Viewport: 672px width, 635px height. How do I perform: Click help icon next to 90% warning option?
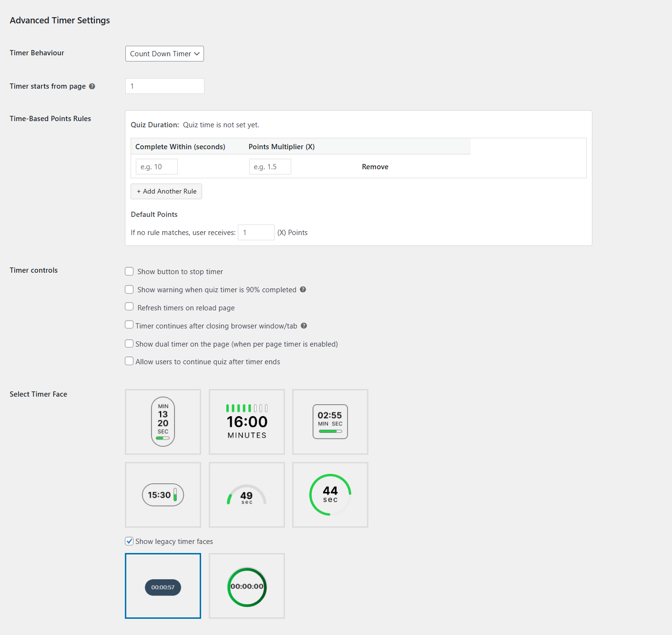click(303, 289)
